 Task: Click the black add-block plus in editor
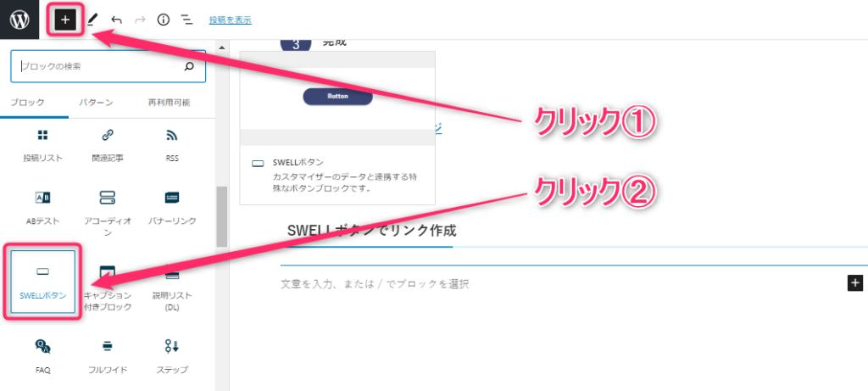855,282
